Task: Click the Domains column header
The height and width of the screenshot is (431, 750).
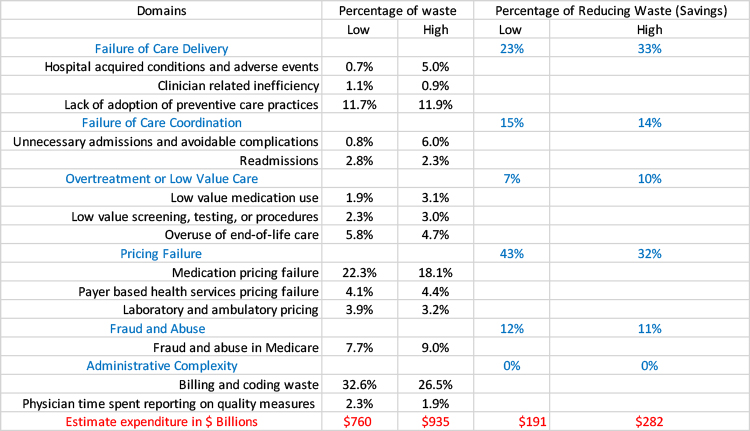Action: click(161, 10)
